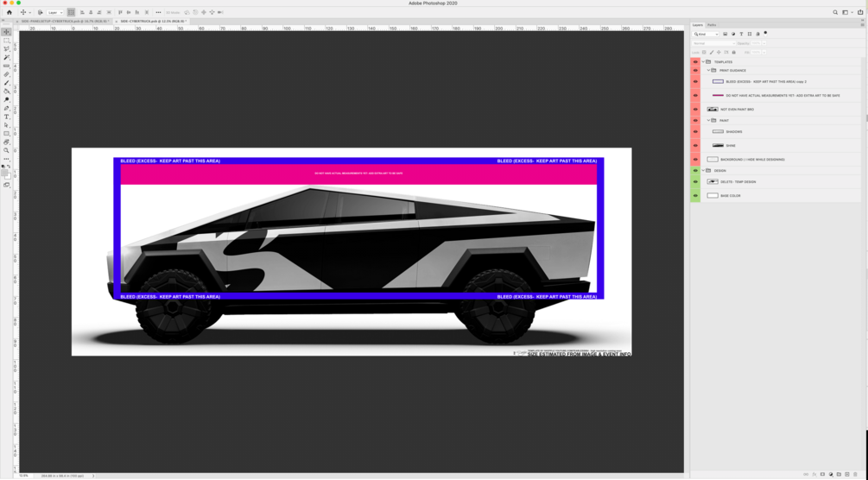Click the foreground color swatch
The height and width of the screenshot is (480, 868).
coord(5,174)
